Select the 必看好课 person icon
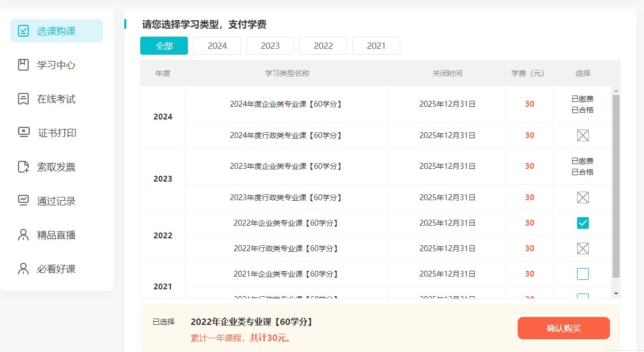This screenshot has width=644, height=352. (22, 269)
